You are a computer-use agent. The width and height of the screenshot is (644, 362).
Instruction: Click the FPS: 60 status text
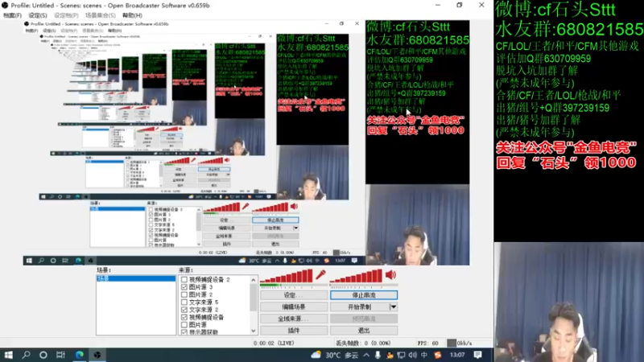click(428, 343)
